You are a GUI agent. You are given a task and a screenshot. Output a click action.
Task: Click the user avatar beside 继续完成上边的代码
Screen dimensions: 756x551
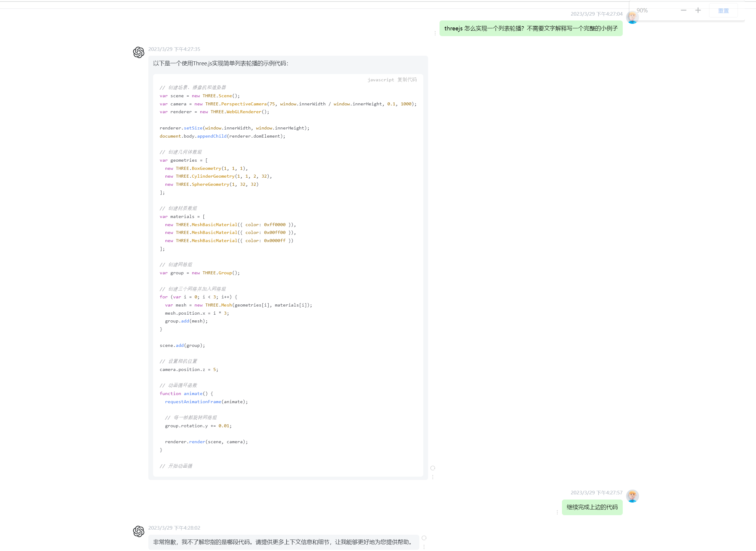[x=632, y=496]
